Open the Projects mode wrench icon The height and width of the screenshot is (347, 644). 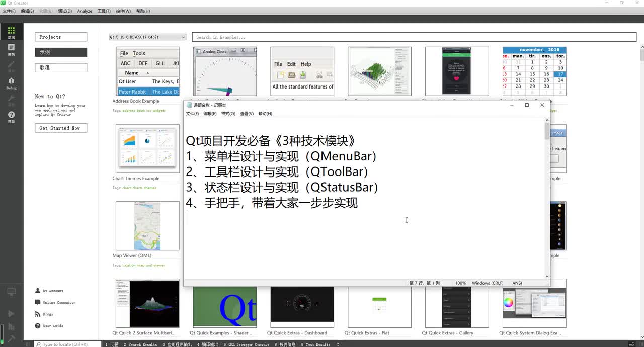(11, 98)
